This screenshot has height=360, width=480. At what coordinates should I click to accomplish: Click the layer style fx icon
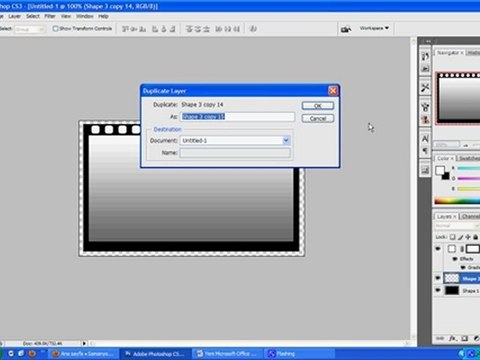pos(452,338)
